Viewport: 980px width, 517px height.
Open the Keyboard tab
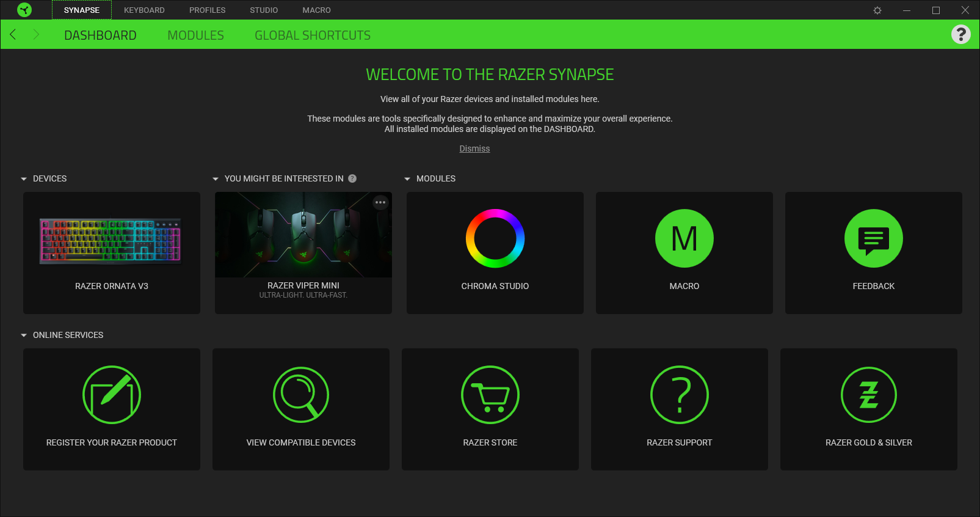click(144, 10)
